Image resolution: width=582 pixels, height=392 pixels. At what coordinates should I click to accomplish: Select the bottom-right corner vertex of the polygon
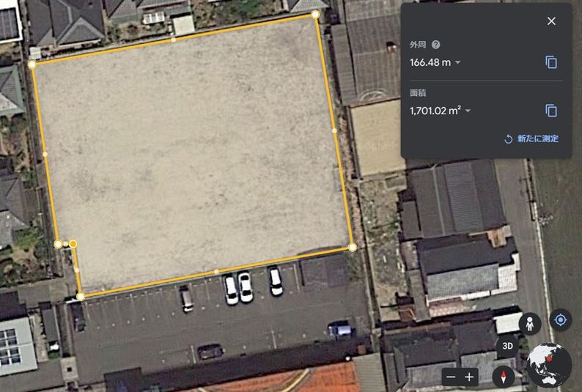click(x=353, y=247)
